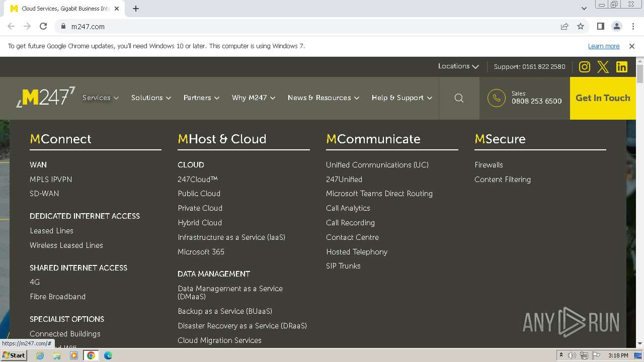The height and width of the screenshot is (362, 644).
Task: Launch Internet Explorer from taskbar
Action: pyautogui.click(x=40, y=355)
